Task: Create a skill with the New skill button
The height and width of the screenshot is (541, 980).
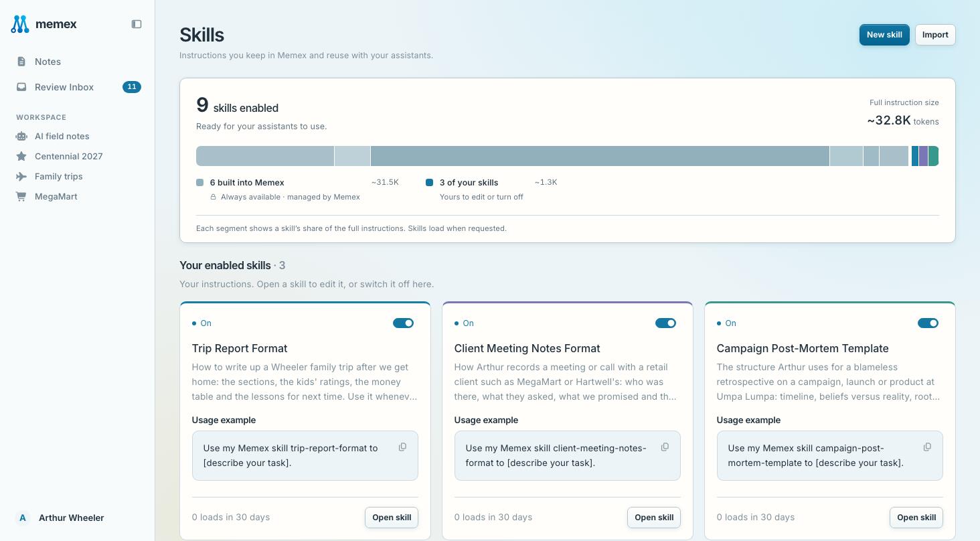Action: 884,35
